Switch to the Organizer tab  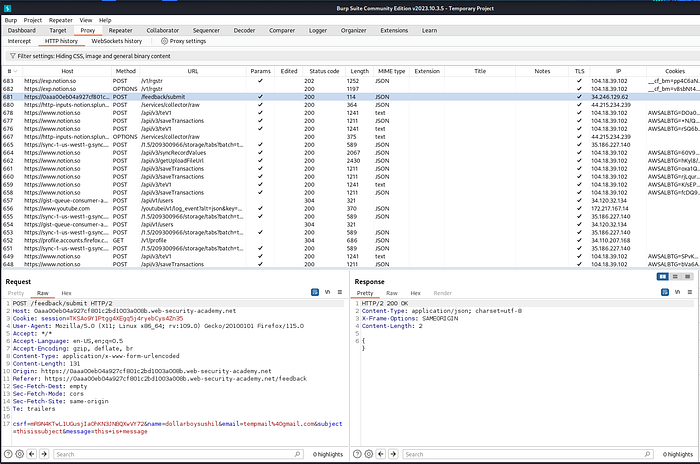tap(354, 30)
